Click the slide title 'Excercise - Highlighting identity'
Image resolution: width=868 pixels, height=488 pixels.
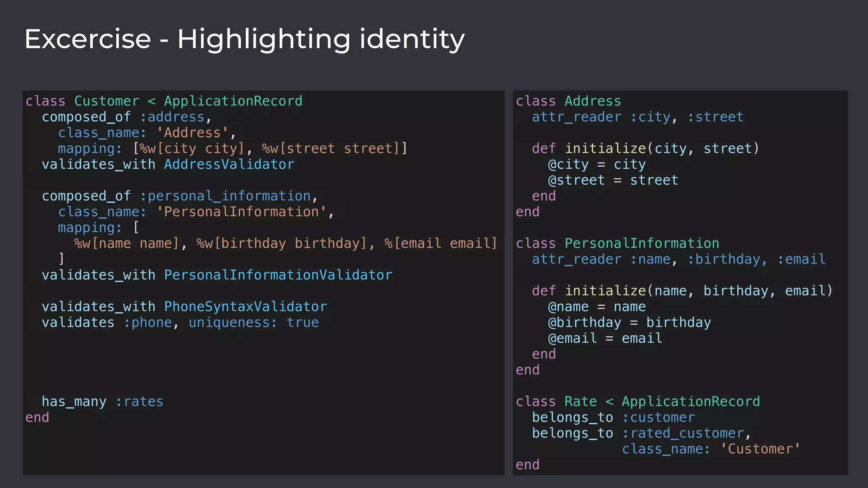pos(245,39)
